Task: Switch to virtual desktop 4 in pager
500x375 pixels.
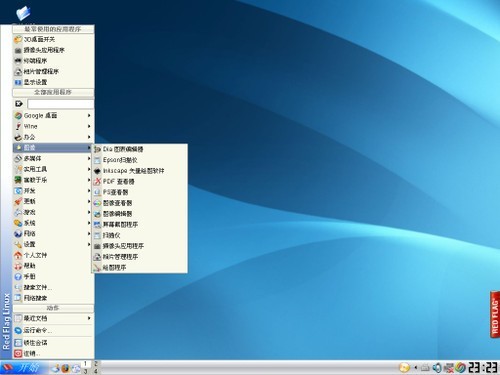Action: point(95,371)
